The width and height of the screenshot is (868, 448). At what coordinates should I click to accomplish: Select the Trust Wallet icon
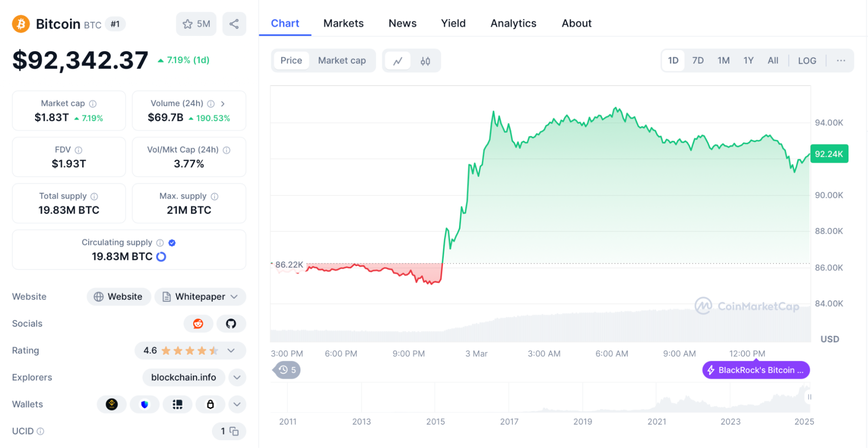[144, 404]
